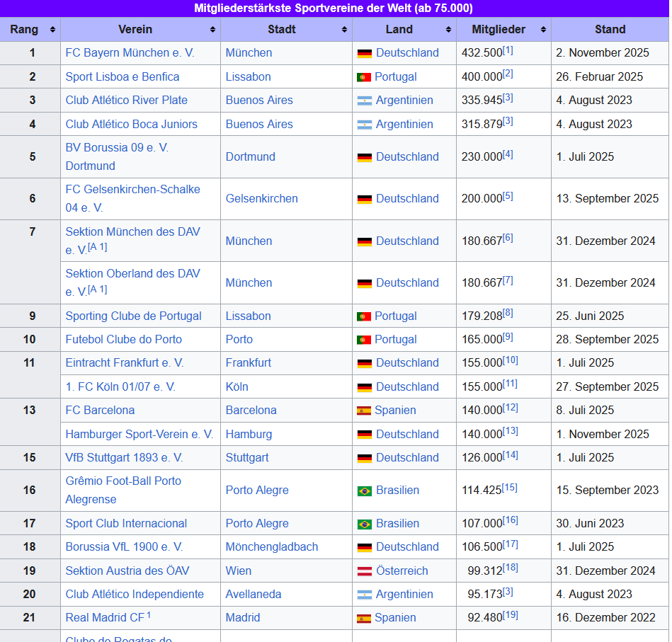Click the German flag in Bayern München row
This screenshot has height=642, width=672.
(364, 54)
